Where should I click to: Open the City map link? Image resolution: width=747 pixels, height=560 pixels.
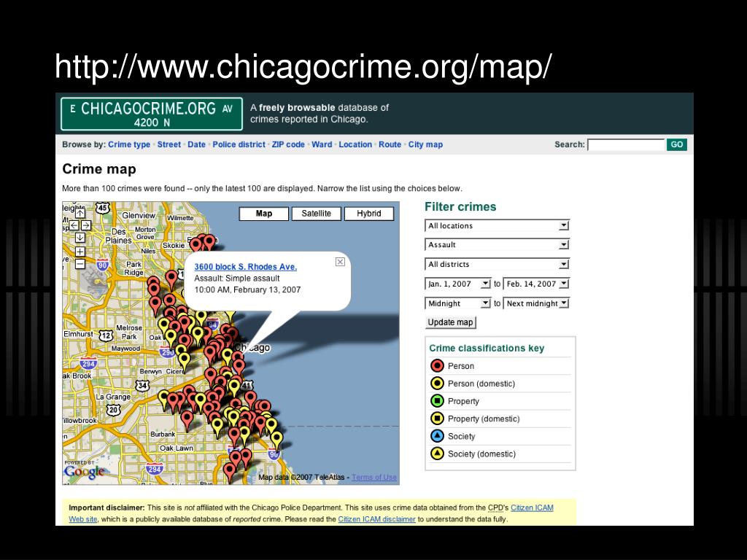425,144
